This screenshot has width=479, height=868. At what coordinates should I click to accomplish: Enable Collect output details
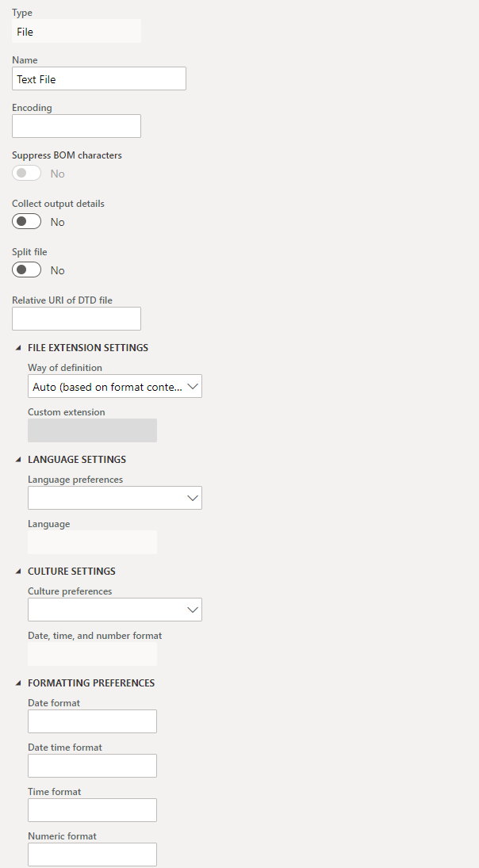26,221
